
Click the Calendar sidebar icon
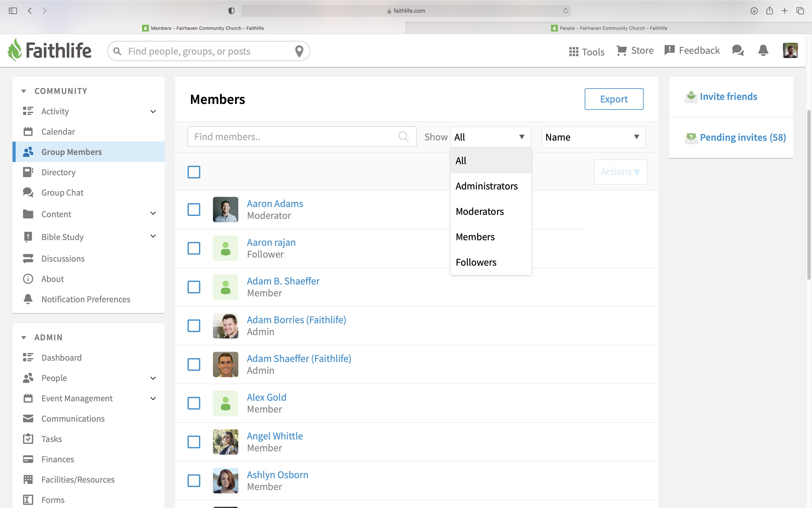tap(28, 131)
